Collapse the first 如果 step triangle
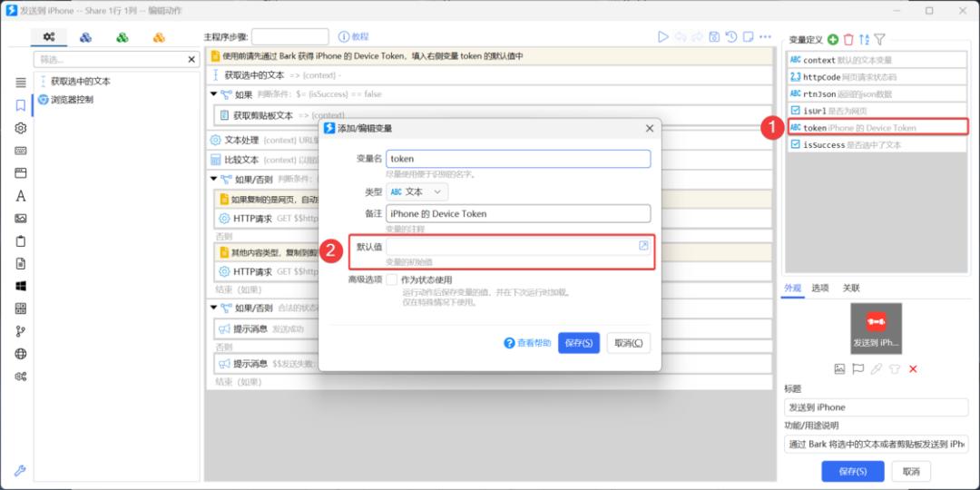980x490 pixels. pos(214,94)
